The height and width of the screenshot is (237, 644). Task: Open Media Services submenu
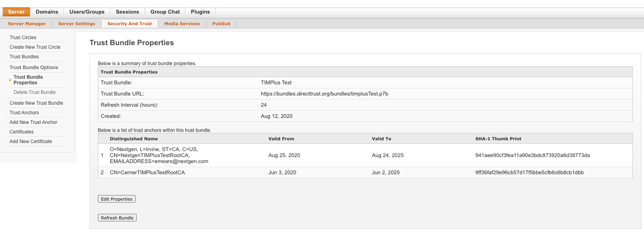point(182,24)
